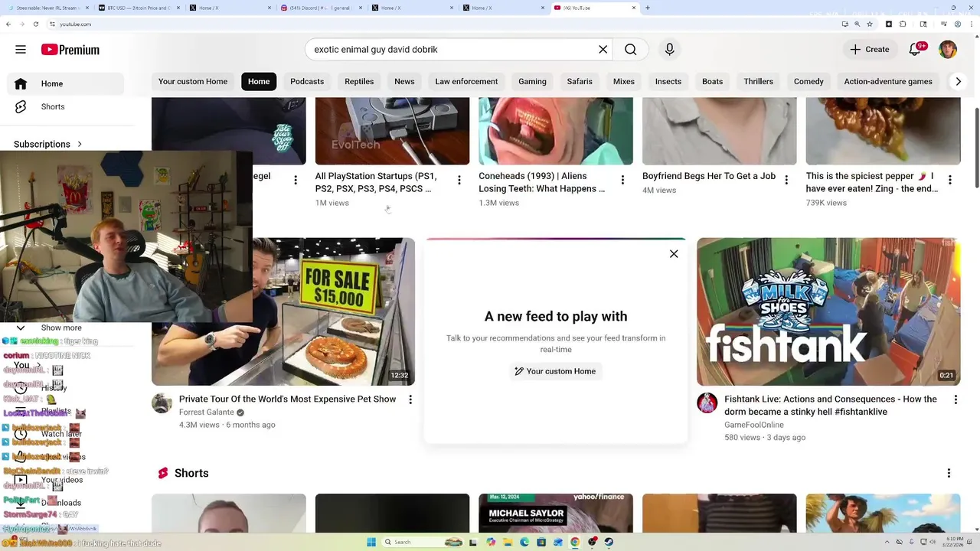
Task: Open the Forrest Galante channel name link
Action: (x=207, y=412)
